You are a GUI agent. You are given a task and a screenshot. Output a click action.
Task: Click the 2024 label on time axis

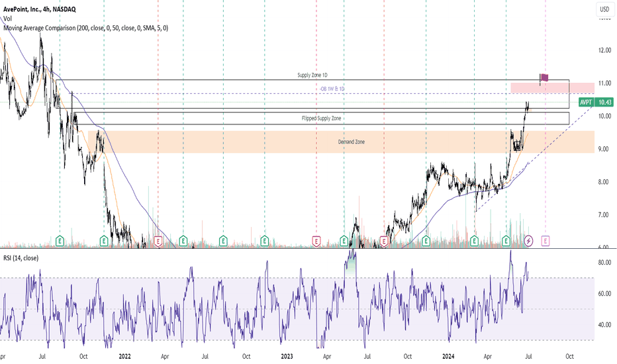click(x=448, y=356)
